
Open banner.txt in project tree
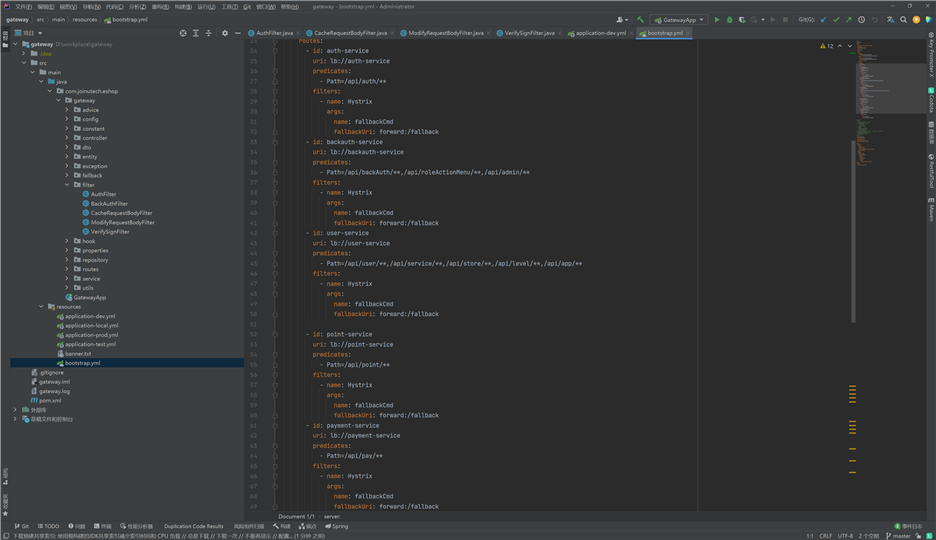click(x=78, y=354)
